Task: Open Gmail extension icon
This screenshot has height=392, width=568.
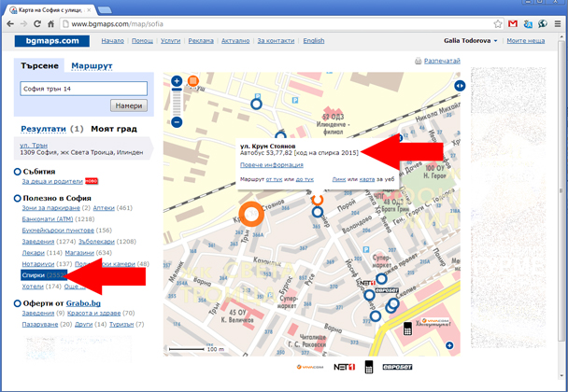Action: 513,24
